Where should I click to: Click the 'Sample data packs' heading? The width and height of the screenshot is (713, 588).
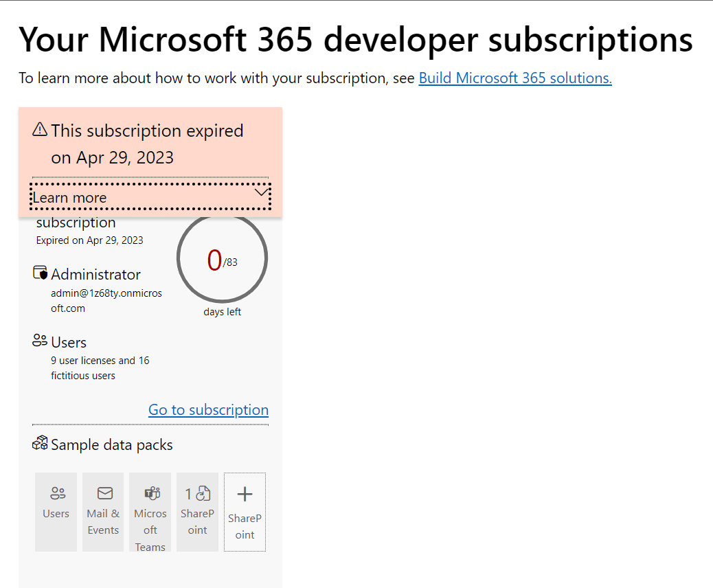click(x=112, y=444)
